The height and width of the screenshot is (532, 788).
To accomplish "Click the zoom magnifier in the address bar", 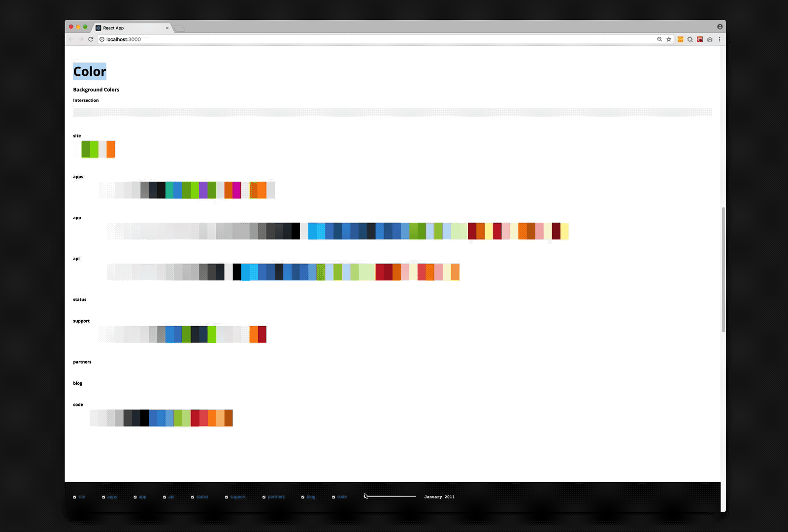I will (x=659, y=39).
